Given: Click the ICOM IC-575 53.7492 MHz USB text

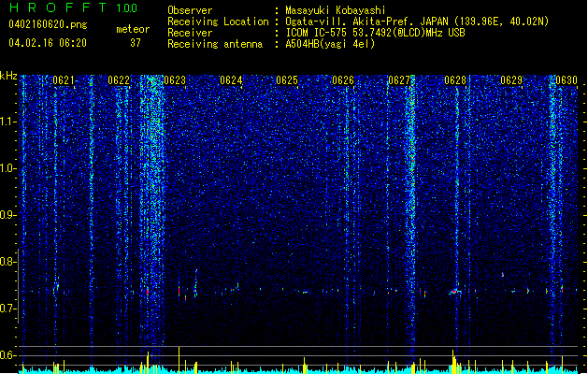Looking at the screenshot, I should pos(375,33).
